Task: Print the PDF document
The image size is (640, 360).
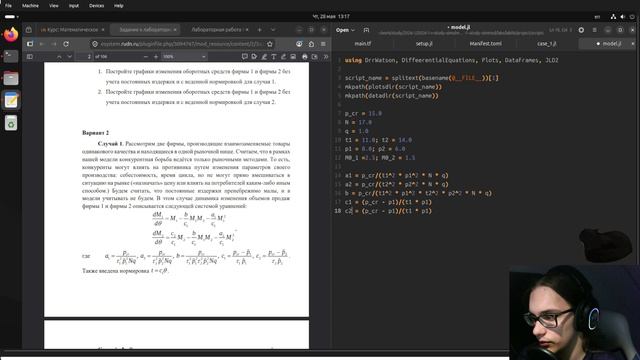Action: (x=304, y=57)
